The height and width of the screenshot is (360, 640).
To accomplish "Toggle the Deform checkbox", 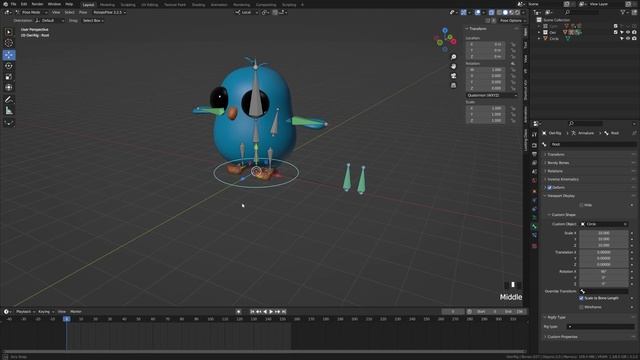I will (549, 187).
